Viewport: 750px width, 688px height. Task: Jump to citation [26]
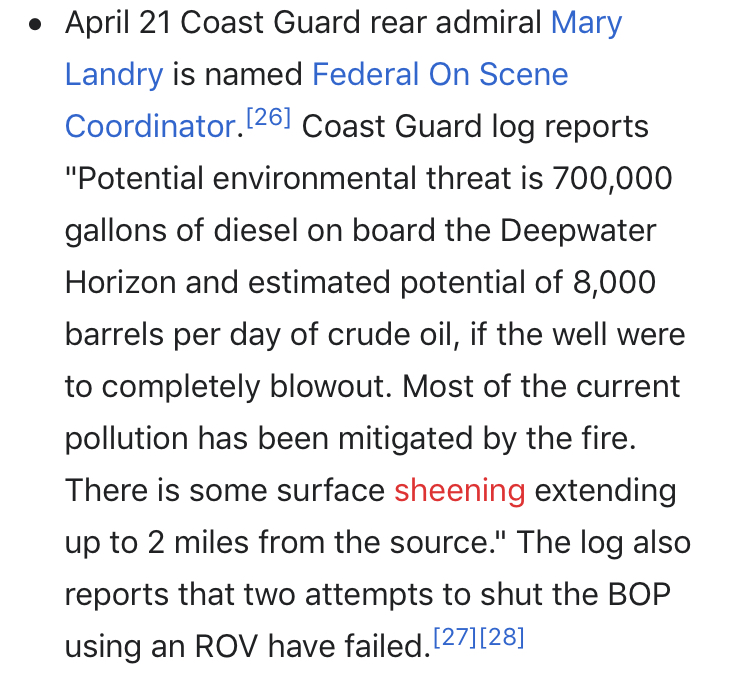(268, 118)
